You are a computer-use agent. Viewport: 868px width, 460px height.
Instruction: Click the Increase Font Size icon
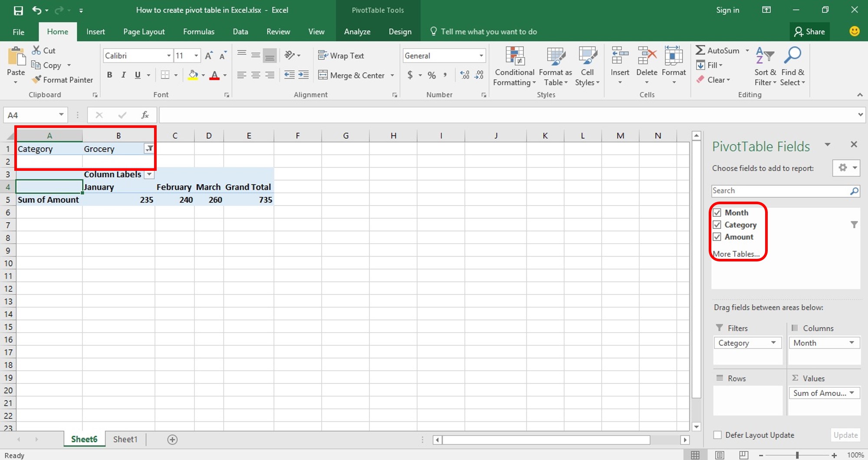(x=208, y=55)
